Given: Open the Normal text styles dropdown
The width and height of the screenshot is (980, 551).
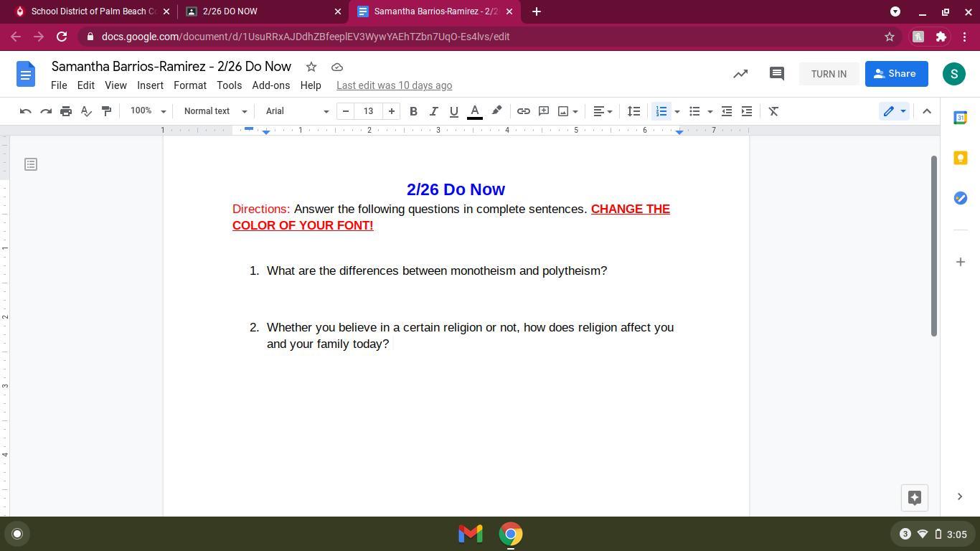Looking at the screenshot, I should [x=215, y=111].
